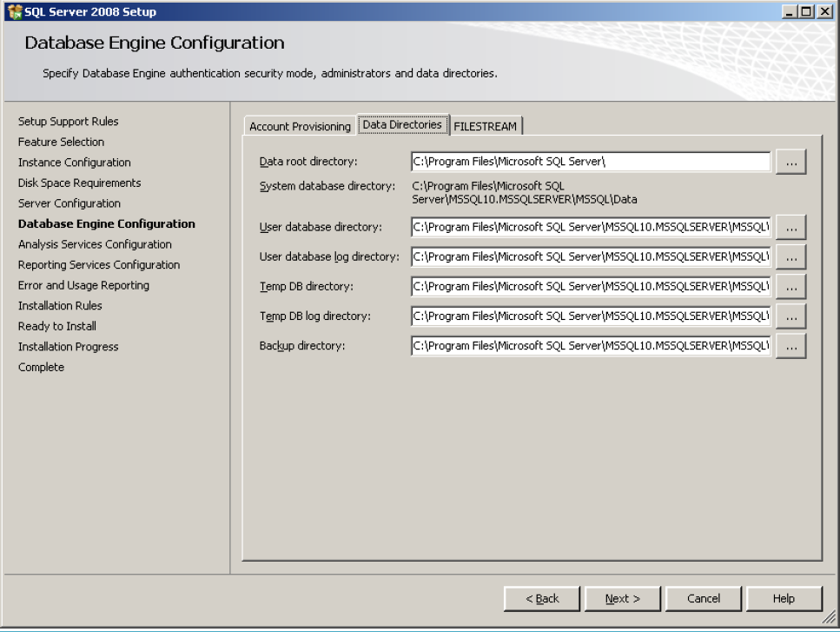The height and width of the screenshot is (632, 840).
Task: Browse for the User database directory
Action: [x=791, y=226]
